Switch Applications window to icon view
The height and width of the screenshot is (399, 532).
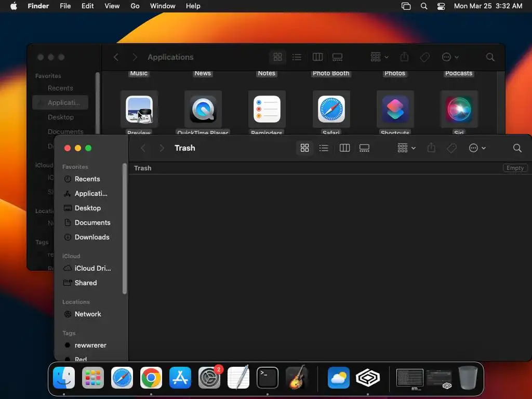(x=277, y=57)
